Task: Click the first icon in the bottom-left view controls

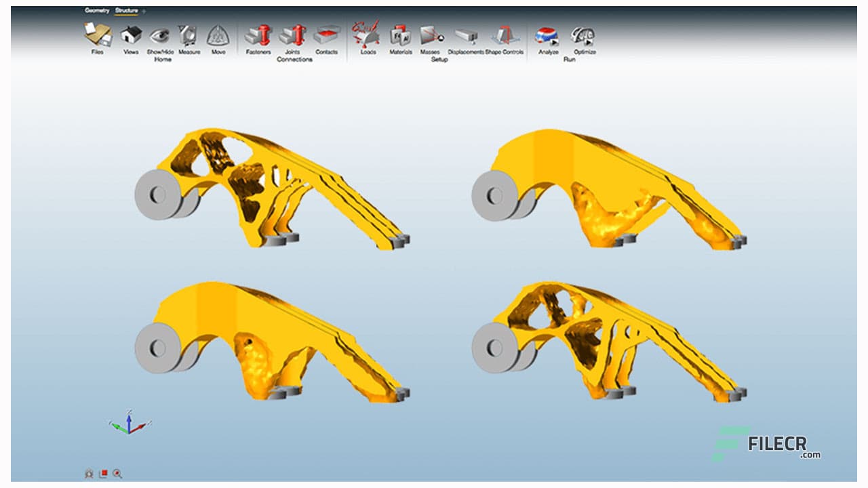Action: [x=88, y=474]
